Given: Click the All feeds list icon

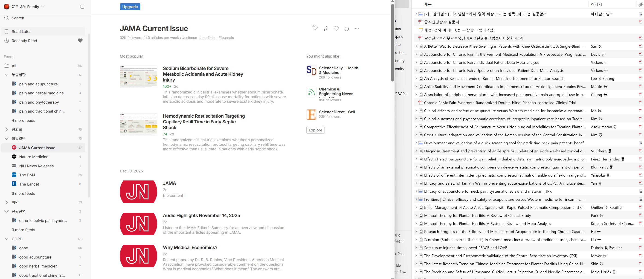Looking at the screenshot, I should (x=6, y=66).
